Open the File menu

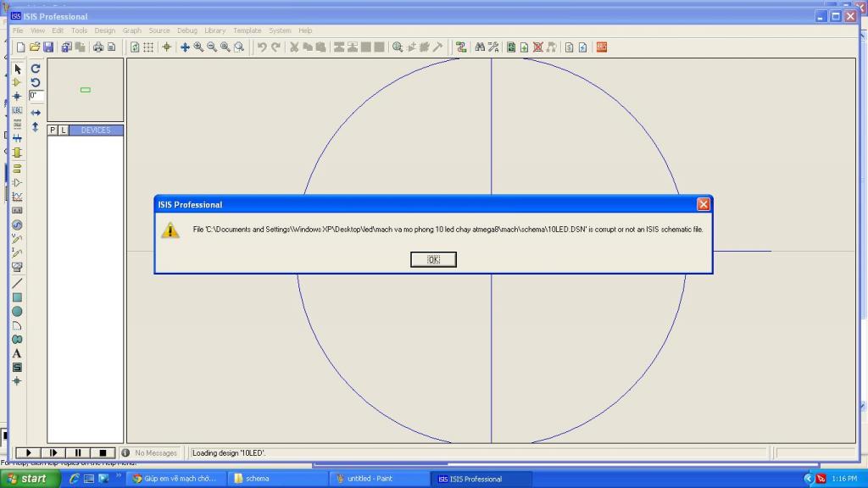(x=18, y=30)
